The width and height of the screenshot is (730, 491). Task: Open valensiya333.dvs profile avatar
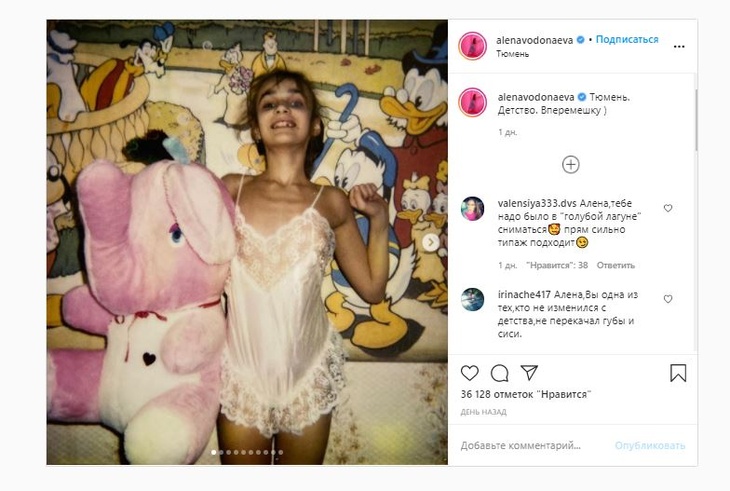(472, 209)
